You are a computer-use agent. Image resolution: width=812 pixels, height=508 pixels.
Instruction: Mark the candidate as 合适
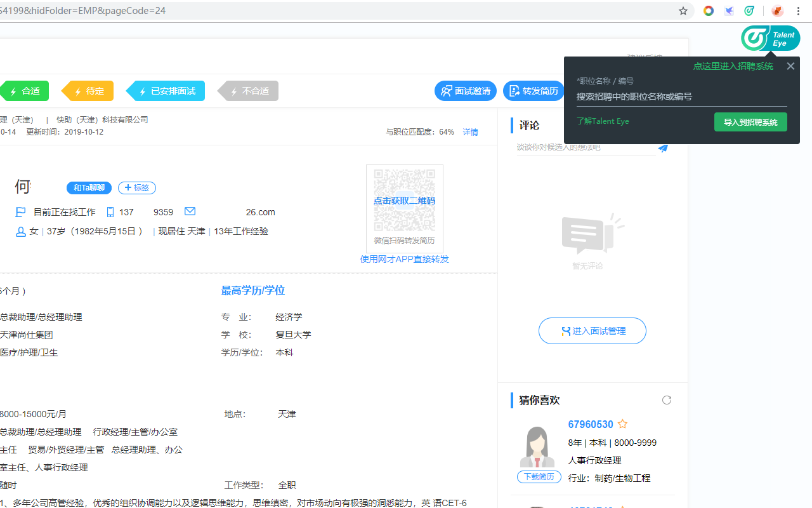click(25, 91)
